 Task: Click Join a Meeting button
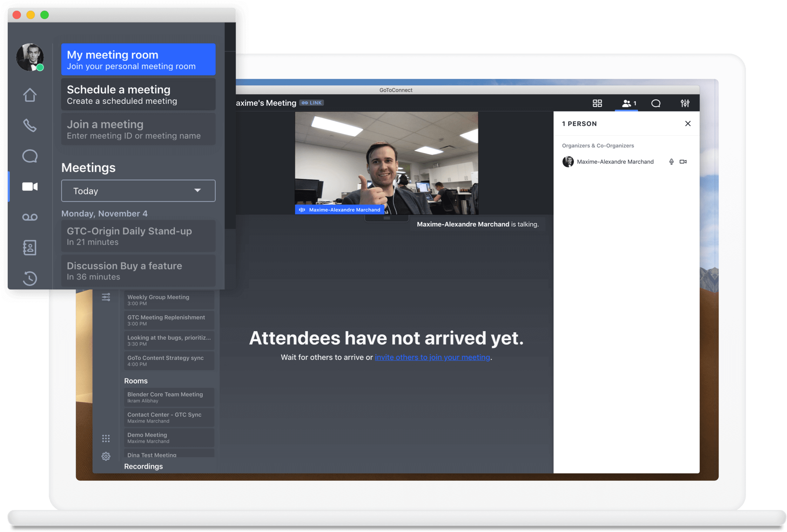click(x=139, y=129)
